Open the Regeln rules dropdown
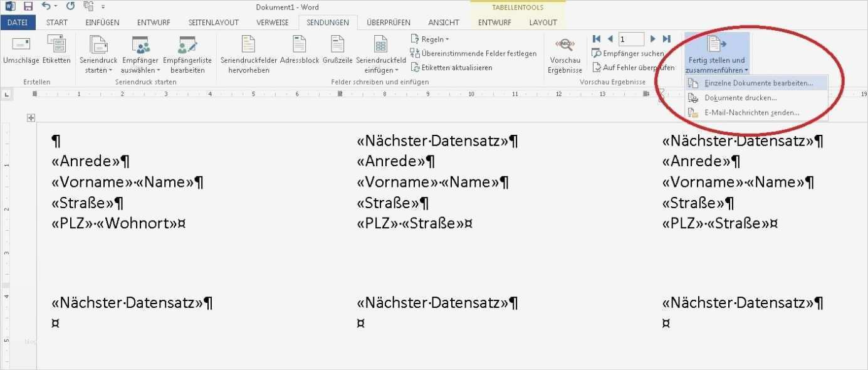This screenshot has height=370, width=868. (431, 39)
